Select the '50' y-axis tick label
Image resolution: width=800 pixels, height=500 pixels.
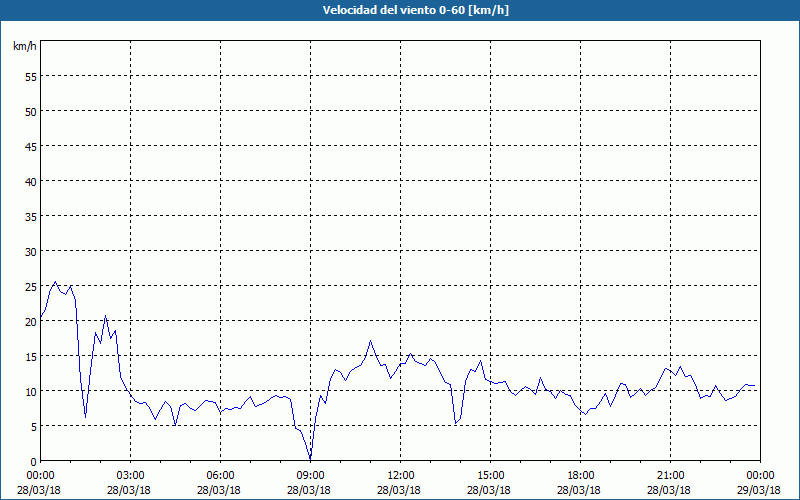point(31,111)
